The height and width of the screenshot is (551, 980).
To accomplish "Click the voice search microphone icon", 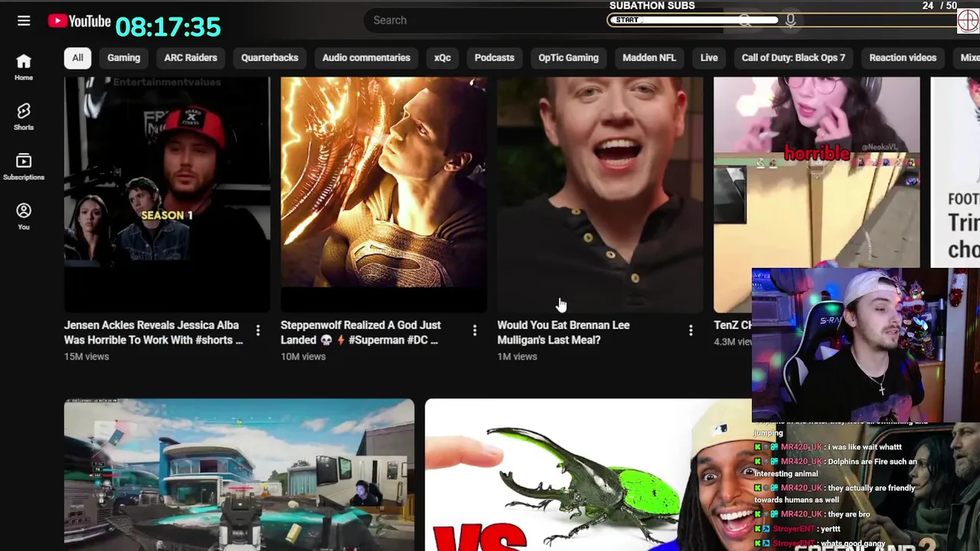I will point(790,20).
